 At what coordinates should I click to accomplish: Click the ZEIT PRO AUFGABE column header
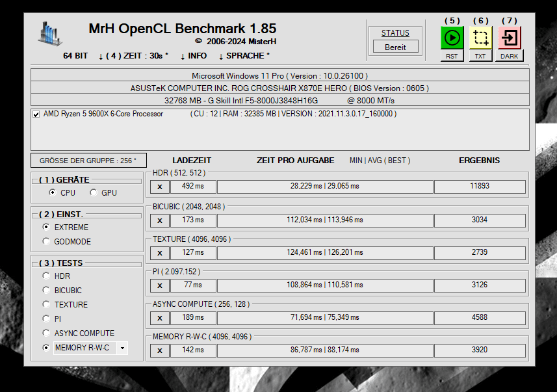coord(295,161)
